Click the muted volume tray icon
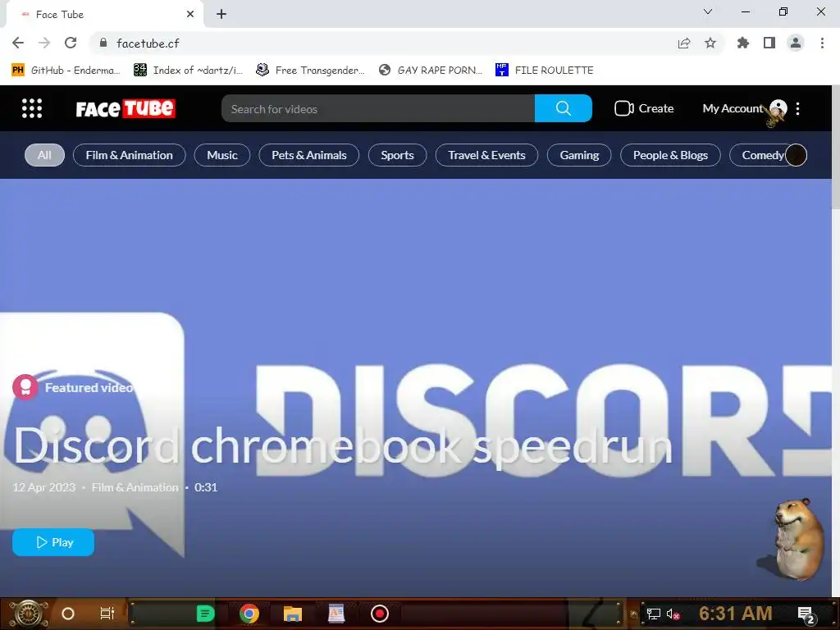Viewport: 840px width, 630px height. 673,614
